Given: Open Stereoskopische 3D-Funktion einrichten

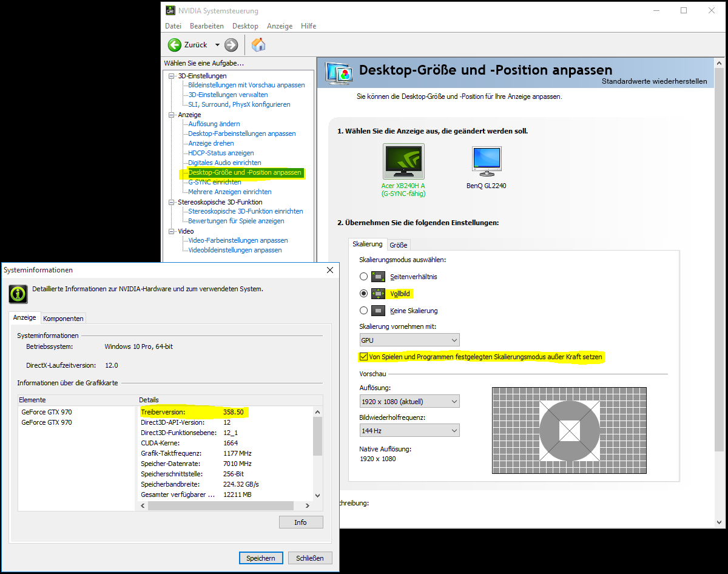Looking at the screenshot, I should (246, 211).
